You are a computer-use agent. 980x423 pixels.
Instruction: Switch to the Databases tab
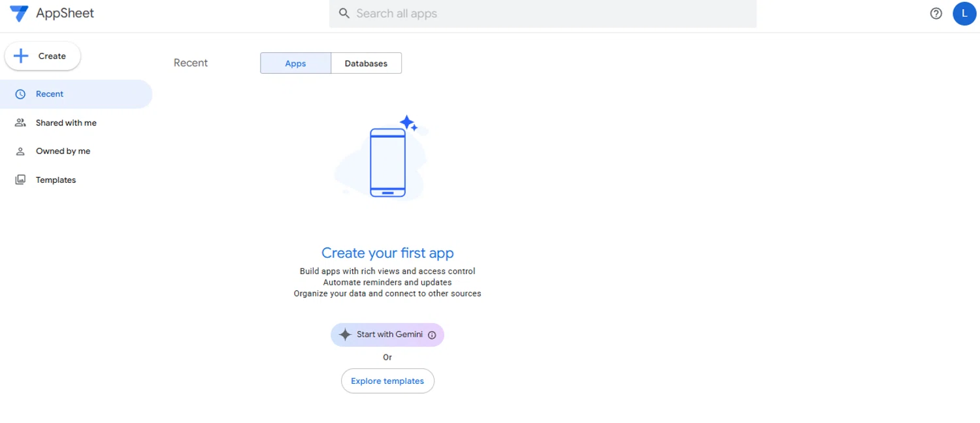pyautogui.click(x=366, y=63)
